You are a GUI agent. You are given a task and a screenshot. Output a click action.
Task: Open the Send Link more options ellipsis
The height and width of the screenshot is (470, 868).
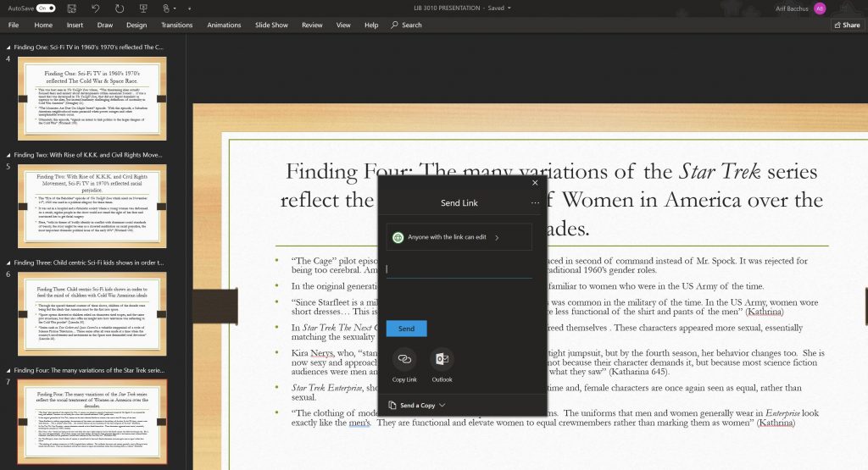coord(535,203)
